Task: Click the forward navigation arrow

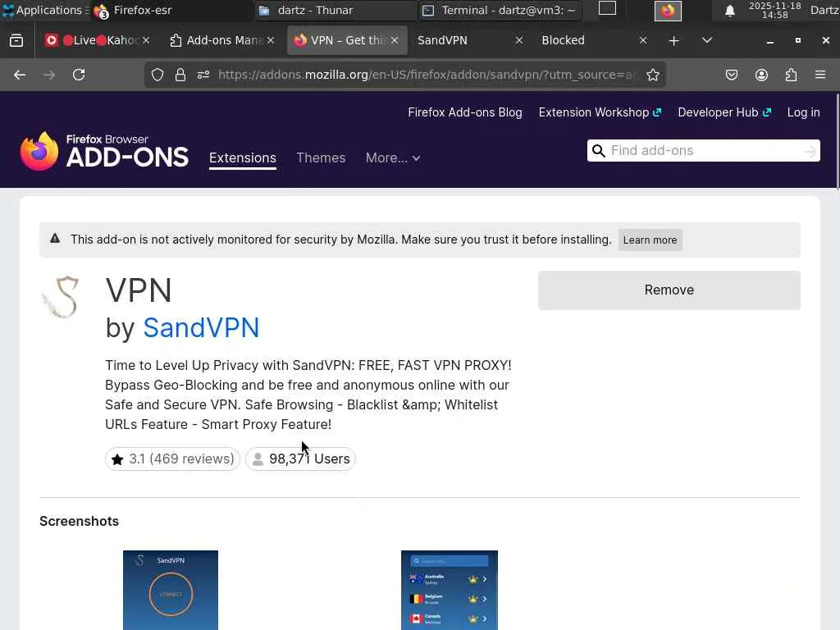Action: (x=49, y=75)
